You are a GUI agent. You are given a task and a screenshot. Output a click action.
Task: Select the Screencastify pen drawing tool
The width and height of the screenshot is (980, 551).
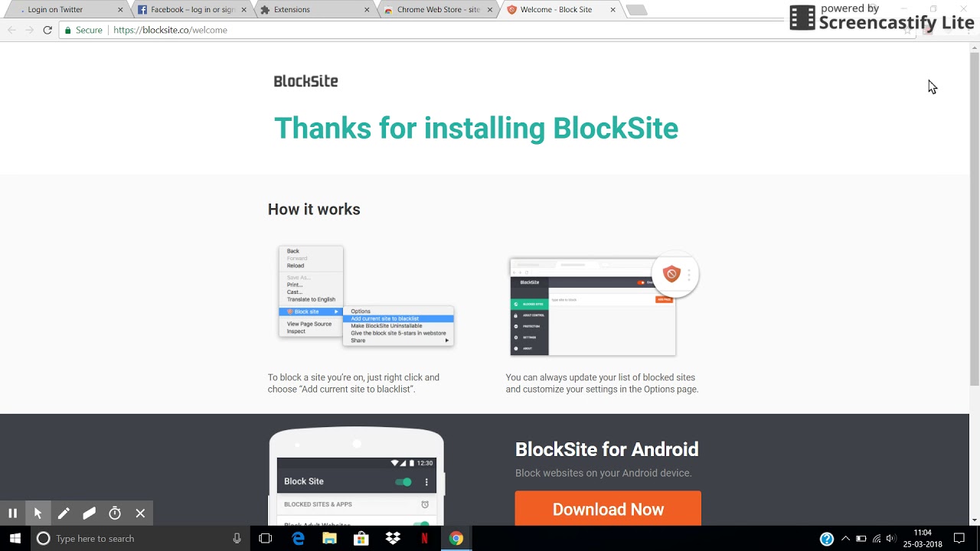point(64,514)
